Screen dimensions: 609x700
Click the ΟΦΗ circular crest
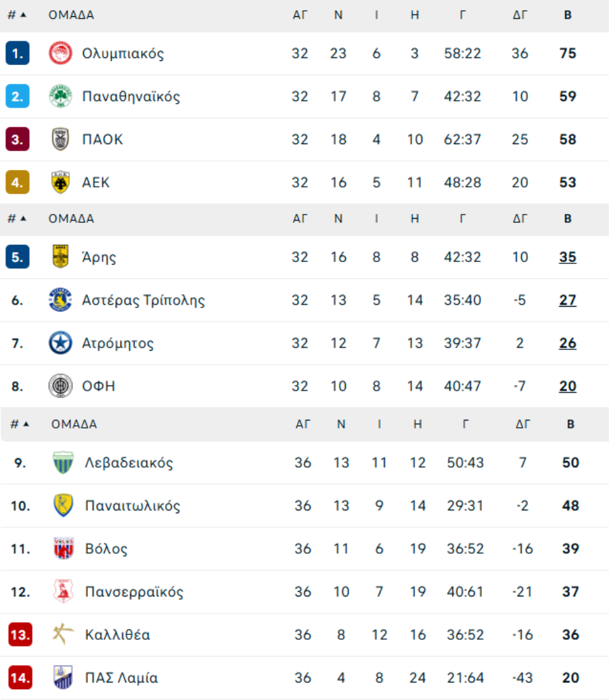tap(60, 386)
